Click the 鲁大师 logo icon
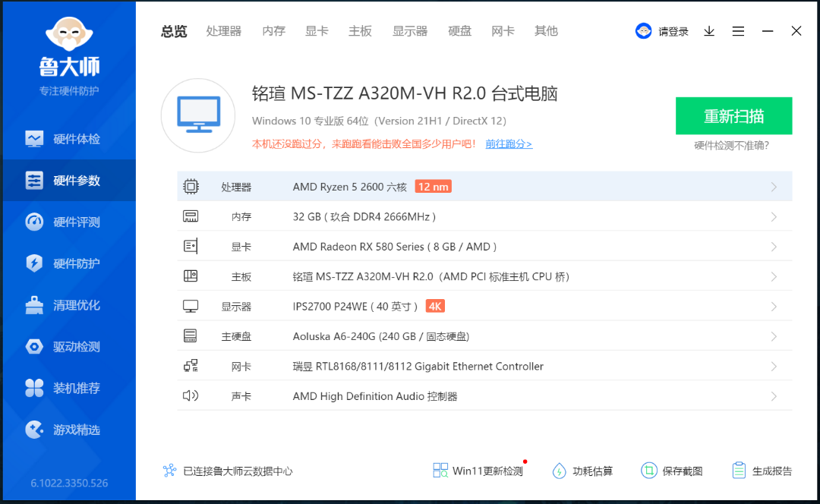 (69, 34)
